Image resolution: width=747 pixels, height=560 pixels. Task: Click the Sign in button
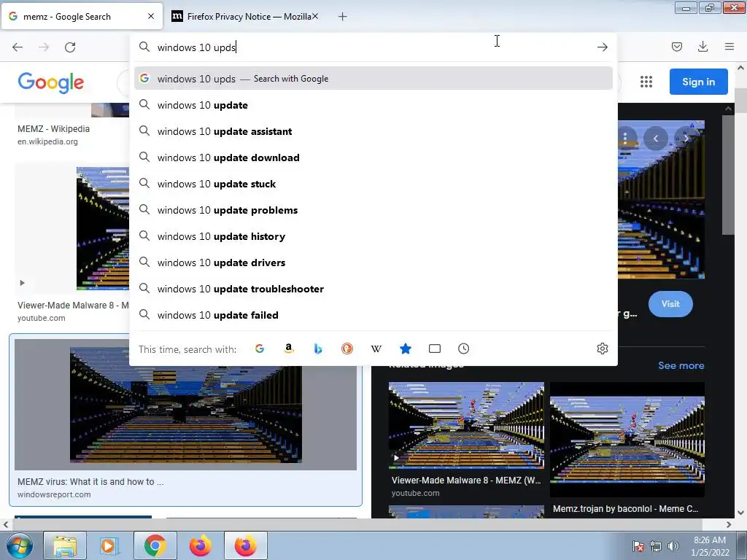[698, 82]
